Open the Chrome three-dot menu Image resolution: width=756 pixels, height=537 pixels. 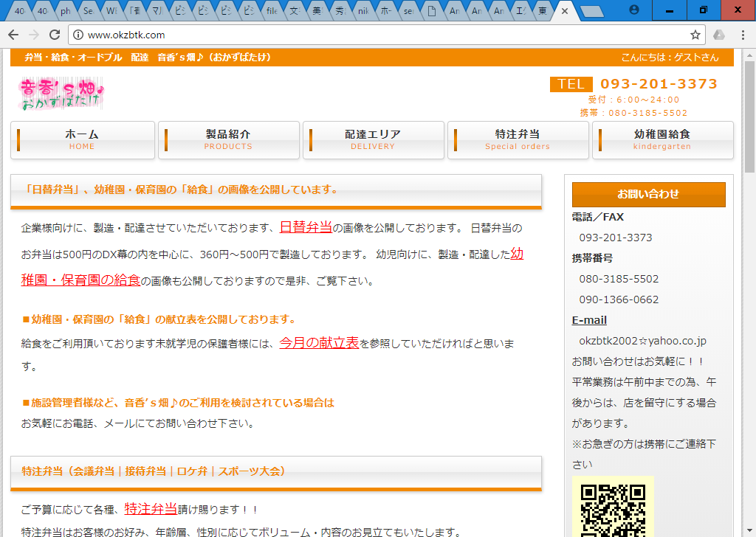(743, 35)
